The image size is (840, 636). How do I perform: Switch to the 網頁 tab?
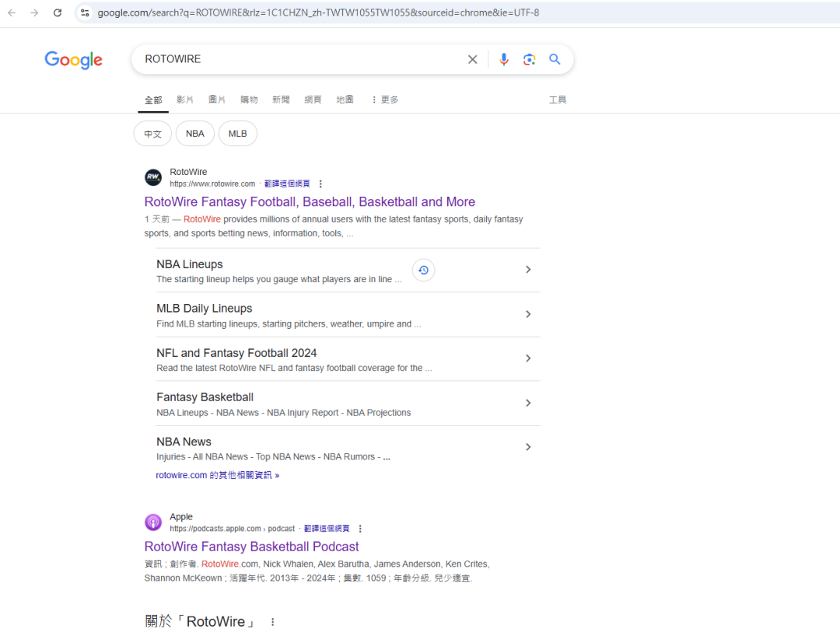point(313,100)
